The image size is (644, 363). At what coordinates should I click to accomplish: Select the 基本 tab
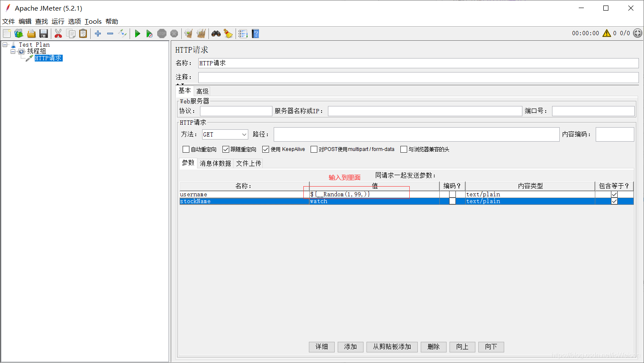[x=185, y=91]
